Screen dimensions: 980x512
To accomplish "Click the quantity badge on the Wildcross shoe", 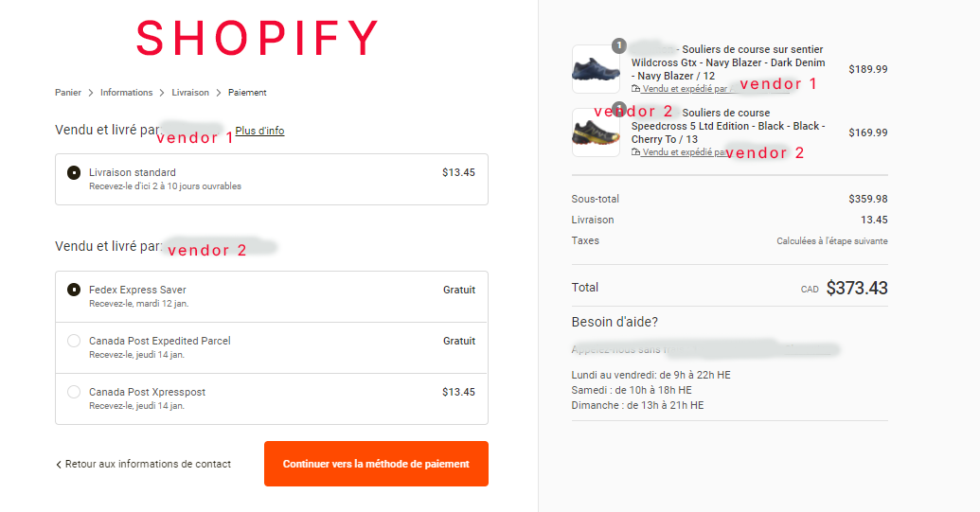I will tap(618, 44).
